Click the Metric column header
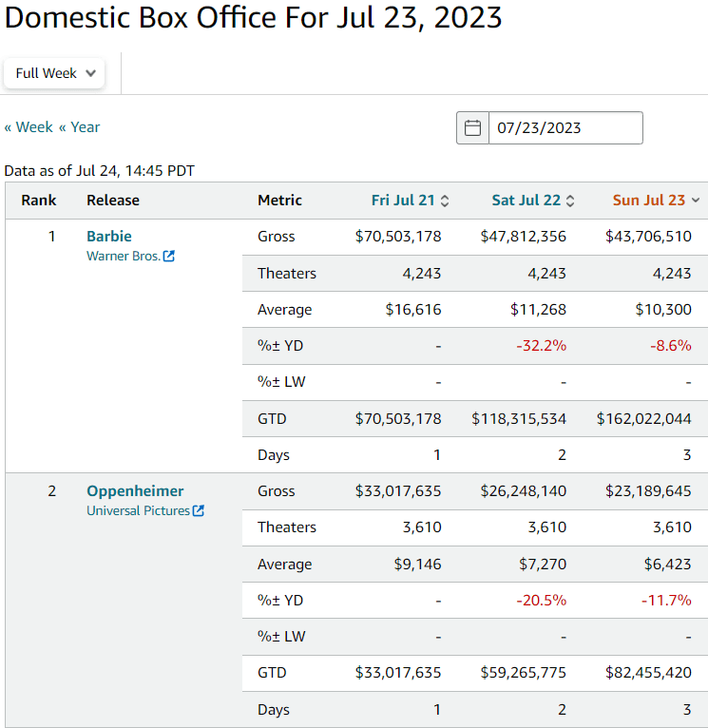This screenshot has width=708, height=728. pos(279,201)
